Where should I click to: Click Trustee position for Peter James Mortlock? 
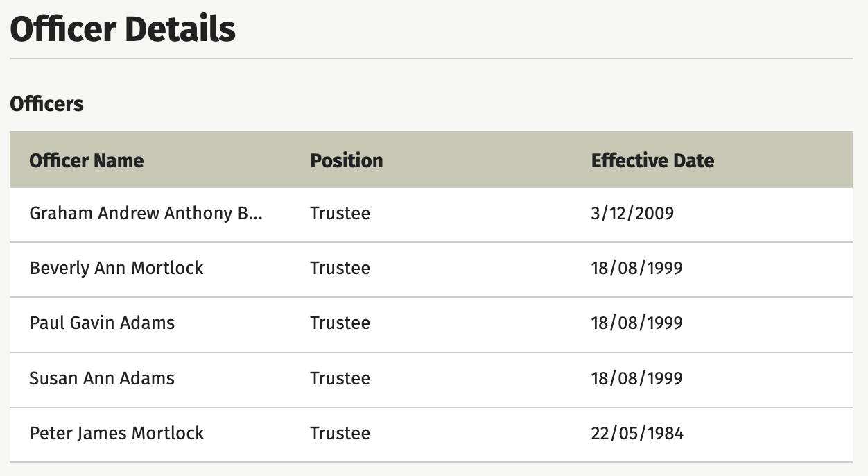pyautogui.click(x=340, y=433)
